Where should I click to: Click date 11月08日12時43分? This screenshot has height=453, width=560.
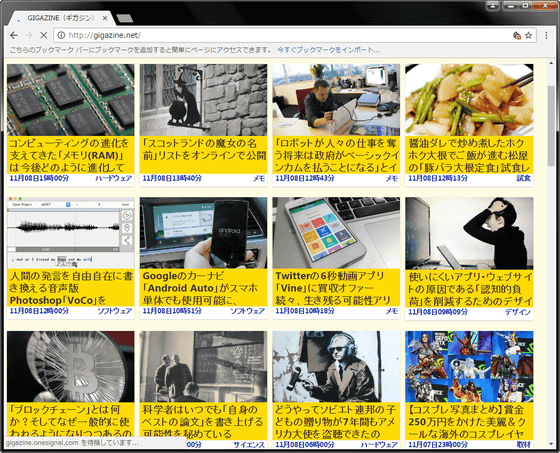coord(305,178)
